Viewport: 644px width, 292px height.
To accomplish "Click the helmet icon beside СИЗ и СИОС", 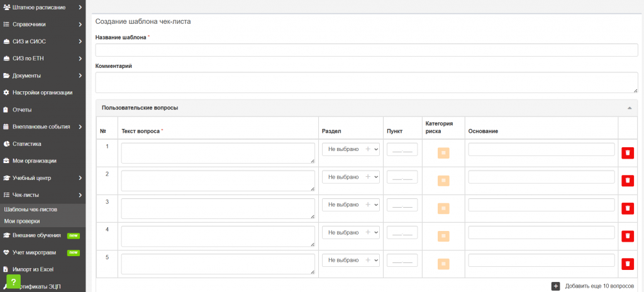I will pyautogui.click(x=6, y=42).
